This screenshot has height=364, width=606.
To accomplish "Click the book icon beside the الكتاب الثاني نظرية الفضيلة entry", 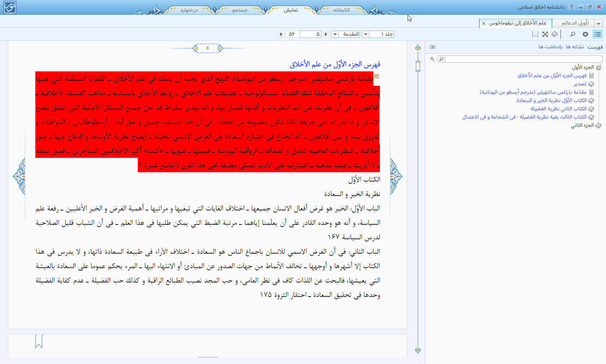I will pos(591,109).
